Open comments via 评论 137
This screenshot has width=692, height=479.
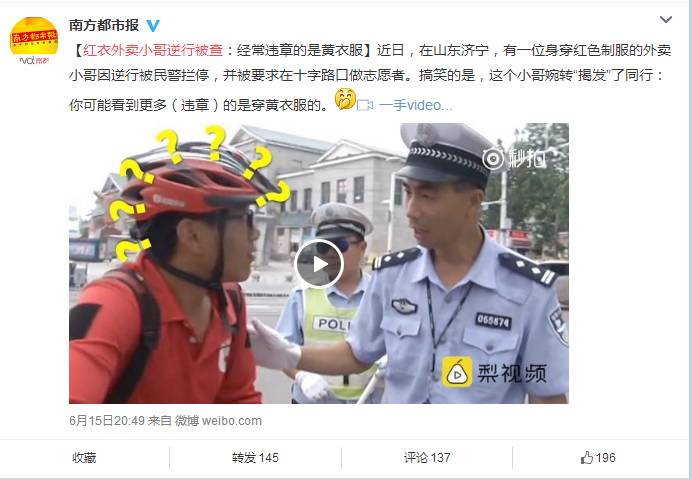pos(427,458)
